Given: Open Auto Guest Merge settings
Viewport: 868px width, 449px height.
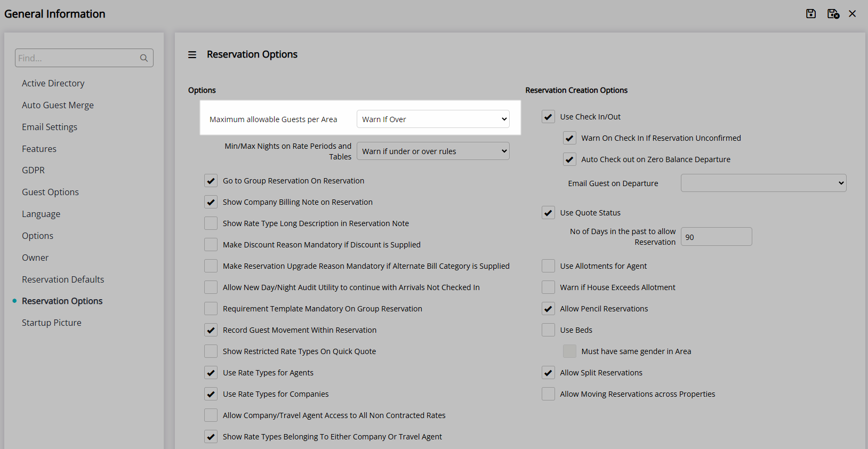Looking at the screenshot, I should [x=58, y=105].
